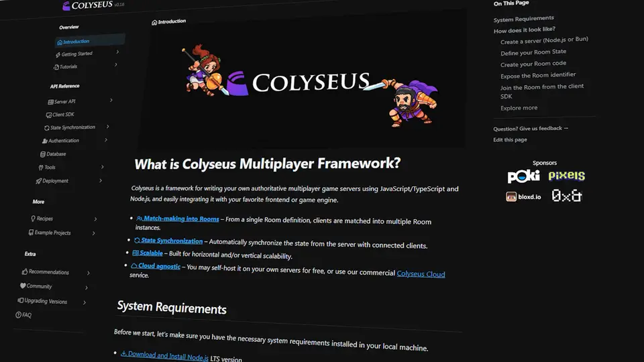Open the State Synchronization link in article
Screen dimensions: 644x362
click(168, 241)
